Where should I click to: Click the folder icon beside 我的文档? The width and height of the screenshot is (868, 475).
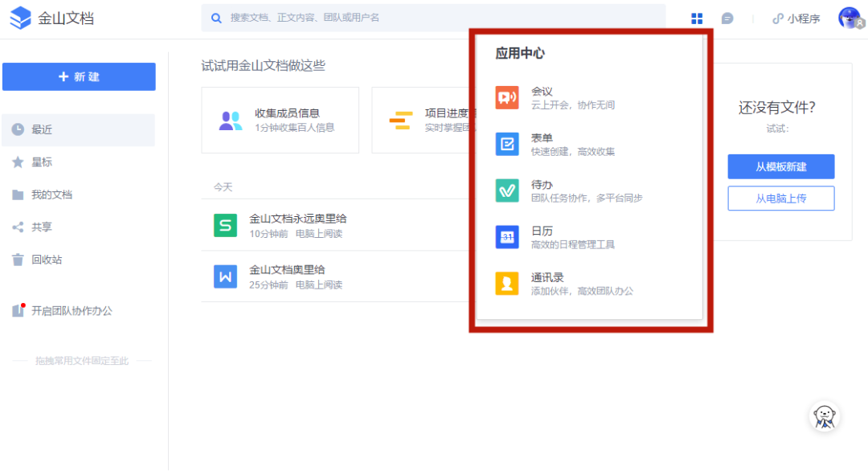coord(18,195)
